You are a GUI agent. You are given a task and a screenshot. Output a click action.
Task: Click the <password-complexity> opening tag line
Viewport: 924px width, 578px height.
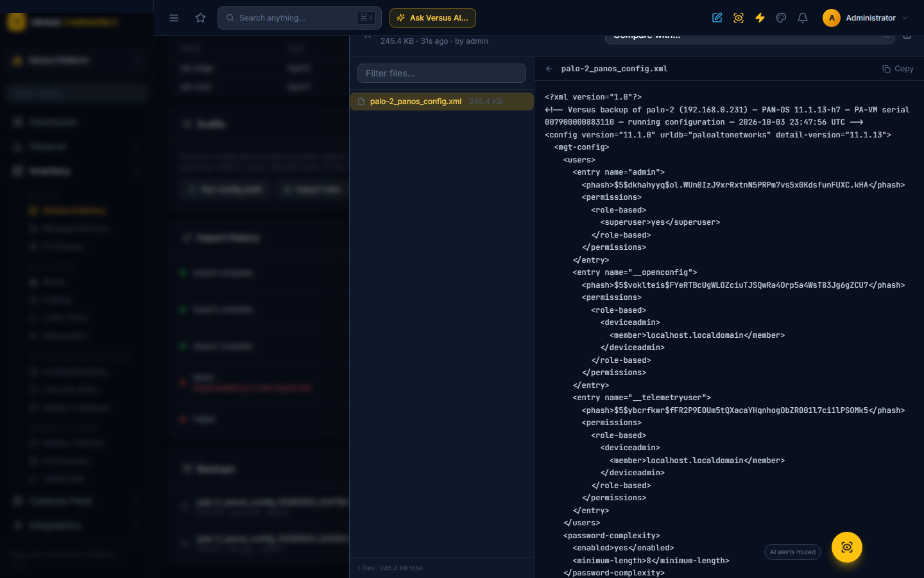click(612, 536)
